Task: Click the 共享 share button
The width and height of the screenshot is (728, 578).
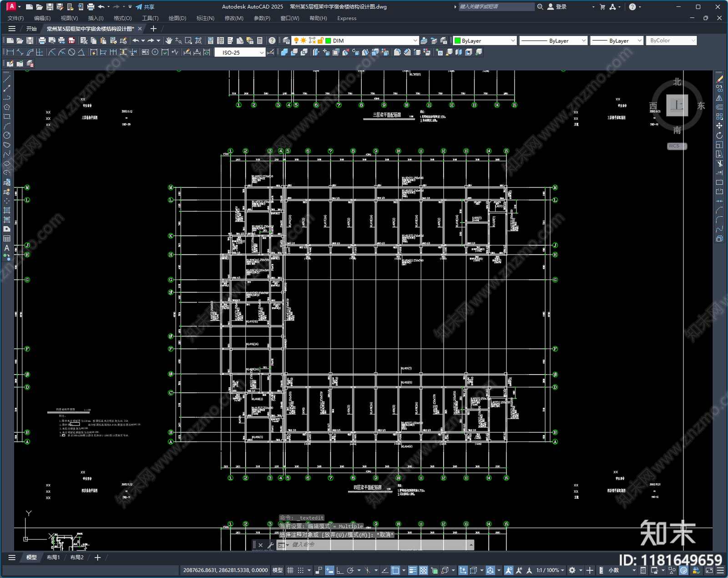Action: click(x=145, y=7)
